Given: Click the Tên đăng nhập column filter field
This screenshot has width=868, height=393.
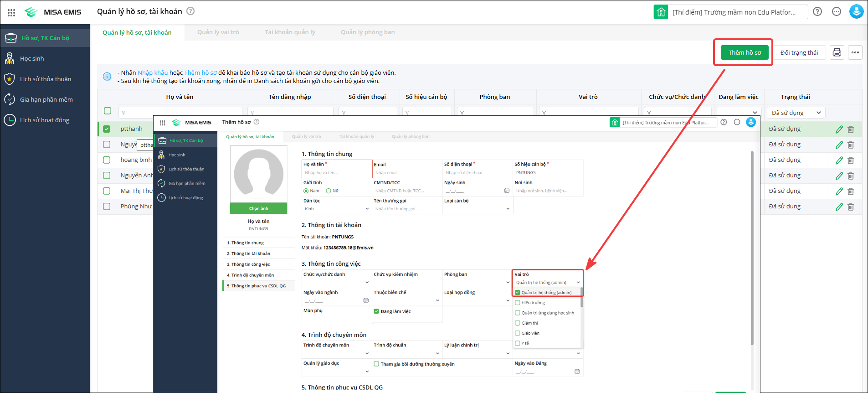Looking at the screenshot, I should coord(290,113).
